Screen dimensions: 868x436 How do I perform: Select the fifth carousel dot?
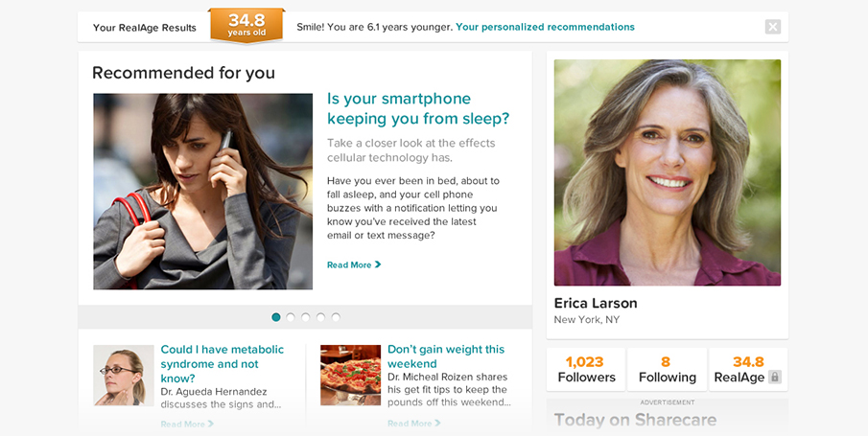(x=336, y=317)
